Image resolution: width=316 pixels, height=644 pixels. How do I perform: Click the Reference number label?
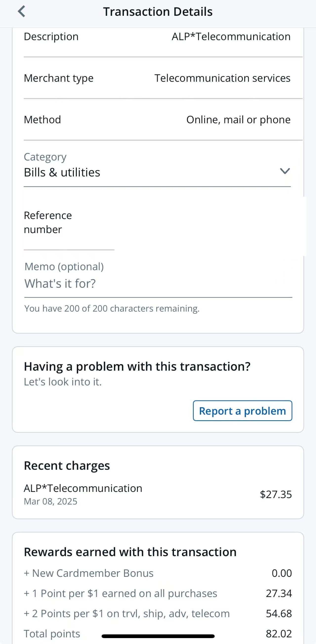click(x=48, y=222)
